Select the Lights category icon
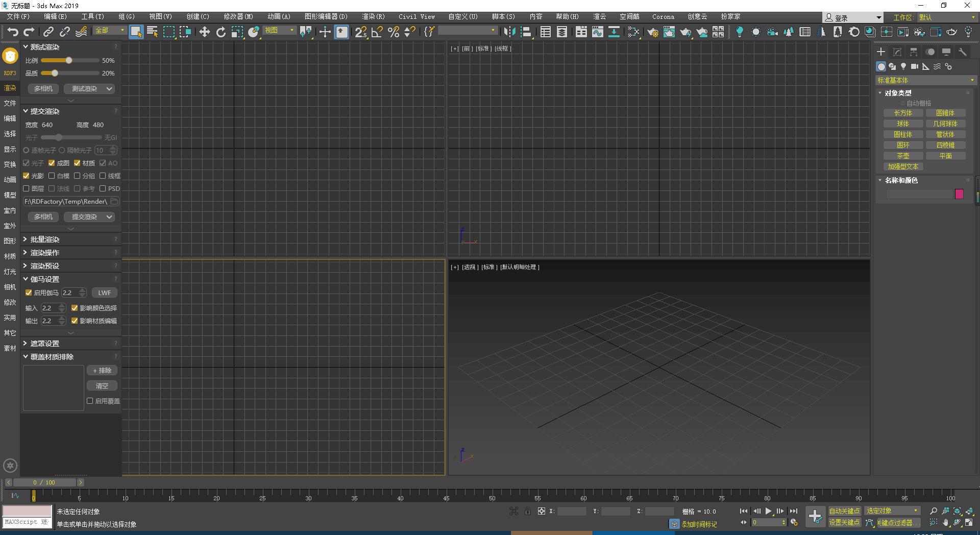The width and height of the screenshot is (980, 535). tap(903, 66)
